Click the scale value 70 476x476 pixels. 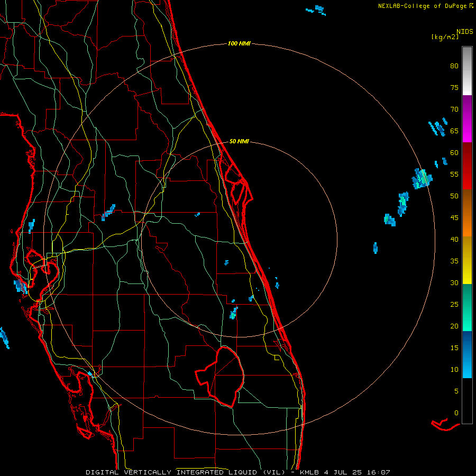pyautogui.click(x=454, y=109)
